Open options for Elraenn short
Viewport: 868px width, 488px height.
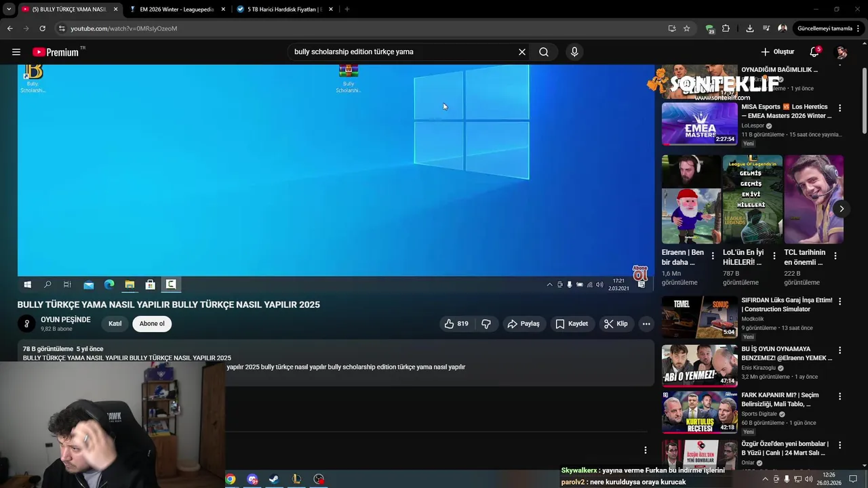pyautogui.click(x=713, y=256)
